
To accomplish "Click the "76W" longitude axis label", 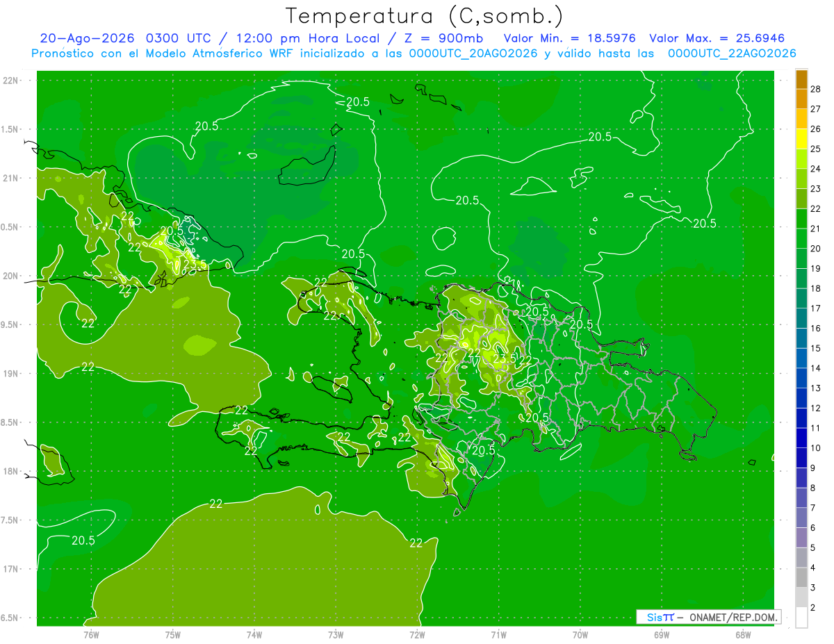I will click(91, 634).
